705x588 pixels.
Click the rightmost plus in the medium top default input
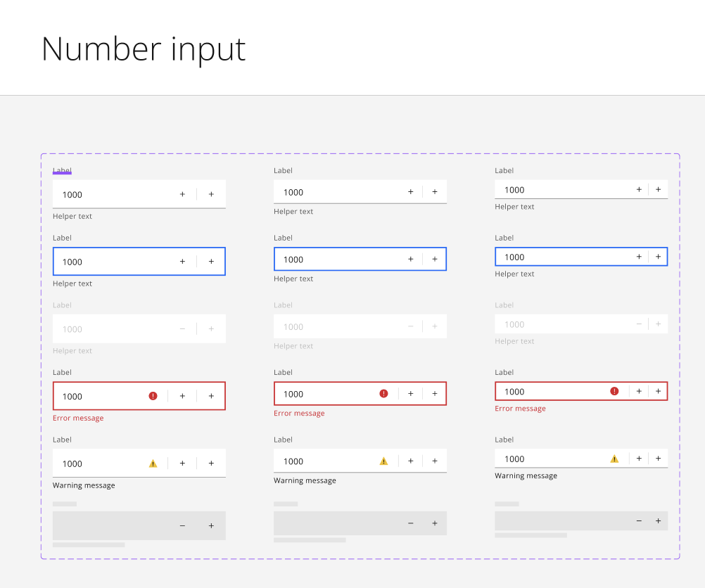tap(435, 192)
